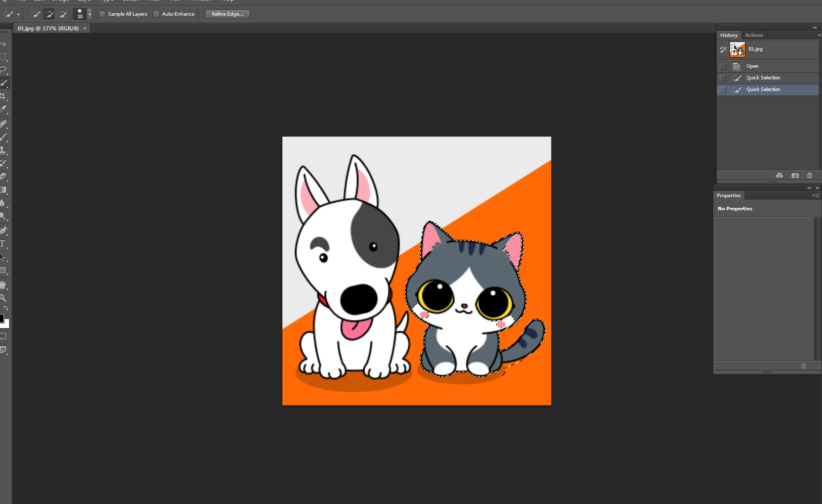Viewport: 822px width, 504px height.
Task: Collapse the History panel group to icons
Action: tap(814, 28)
